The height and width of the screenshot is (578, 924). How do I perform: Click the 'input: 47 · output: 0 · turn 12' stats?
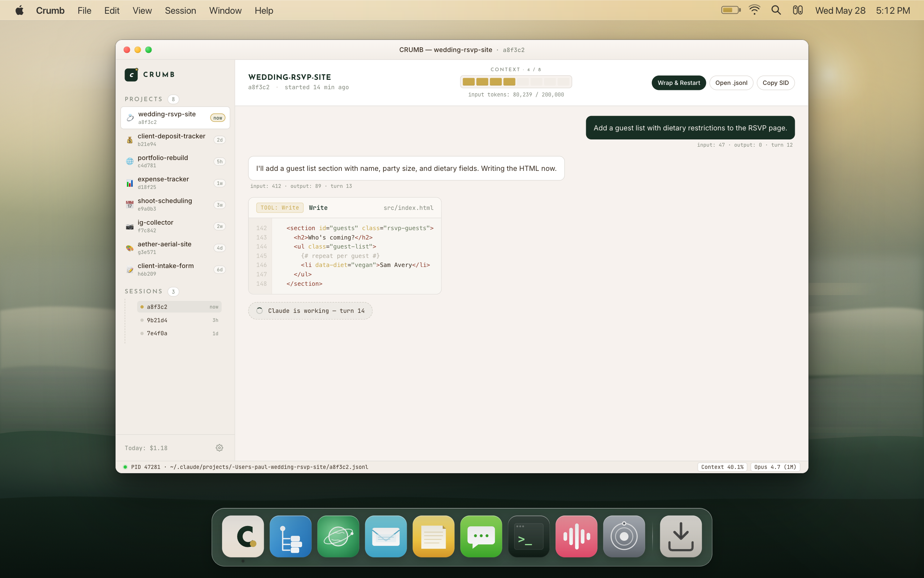(x=745, y=145)
